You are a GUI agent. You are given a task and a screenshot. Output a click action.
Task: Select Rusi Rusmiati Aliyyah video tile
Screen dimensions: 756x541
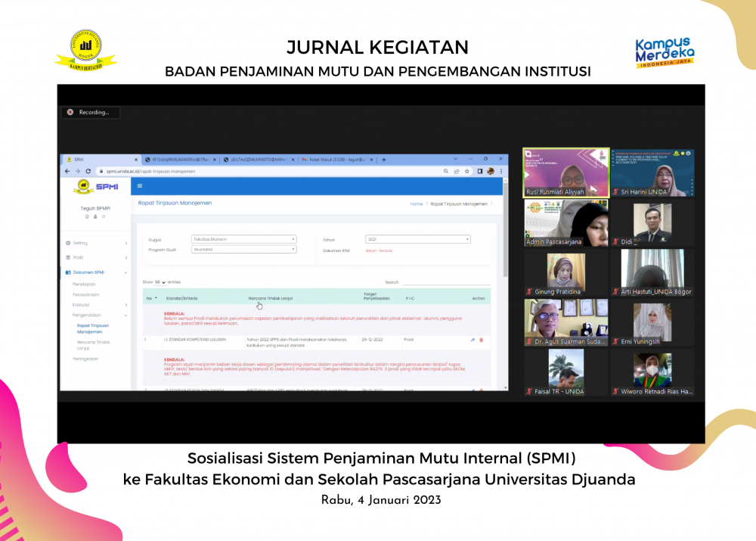pyautogui.click(x=566, y=173)
